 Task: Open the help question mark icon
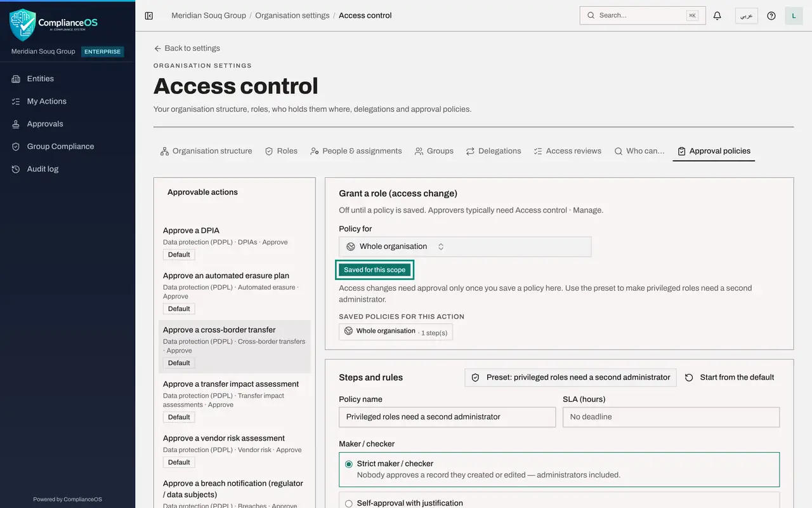[x=771, y=16]
